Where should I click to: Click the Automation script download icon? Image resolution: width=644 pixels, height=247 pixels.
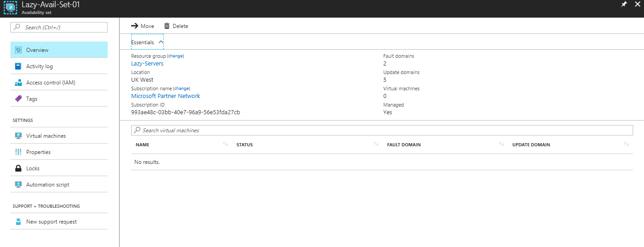tap(18, 185)
